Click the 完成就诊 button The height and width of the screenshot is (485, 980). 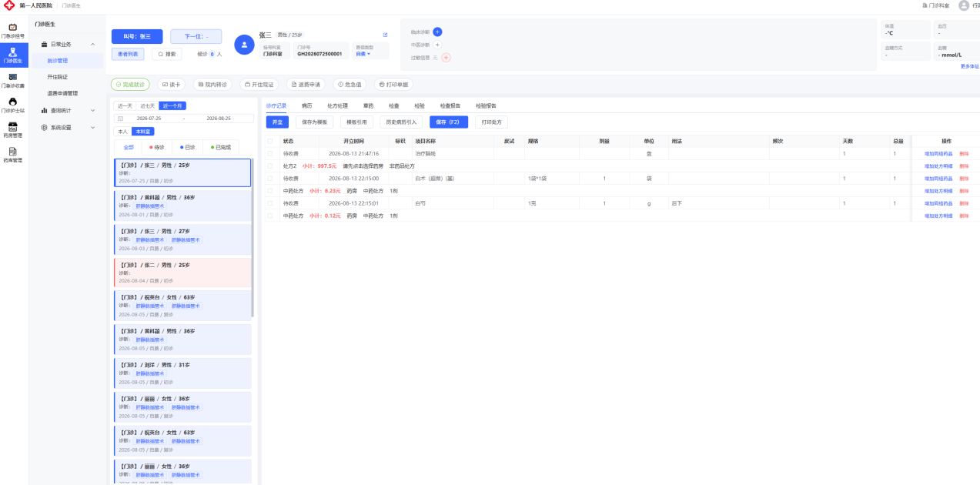pos(130,85)
